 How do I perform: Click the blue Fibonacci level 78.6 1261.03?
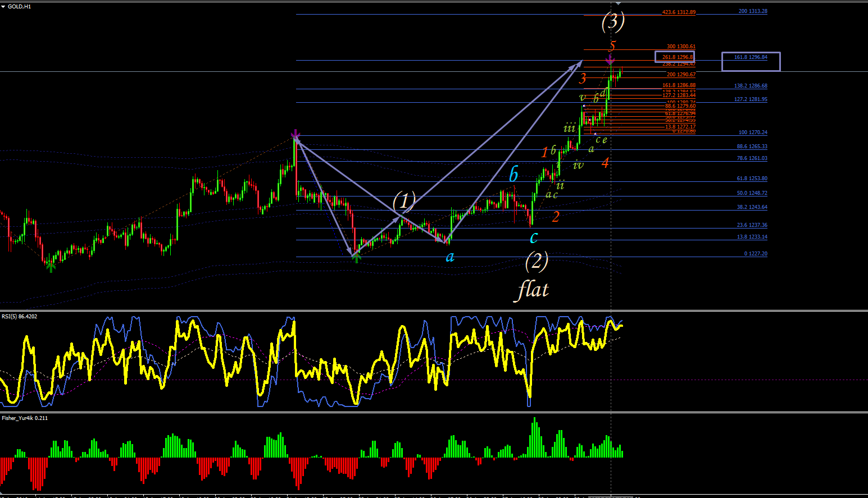[752, 158]
